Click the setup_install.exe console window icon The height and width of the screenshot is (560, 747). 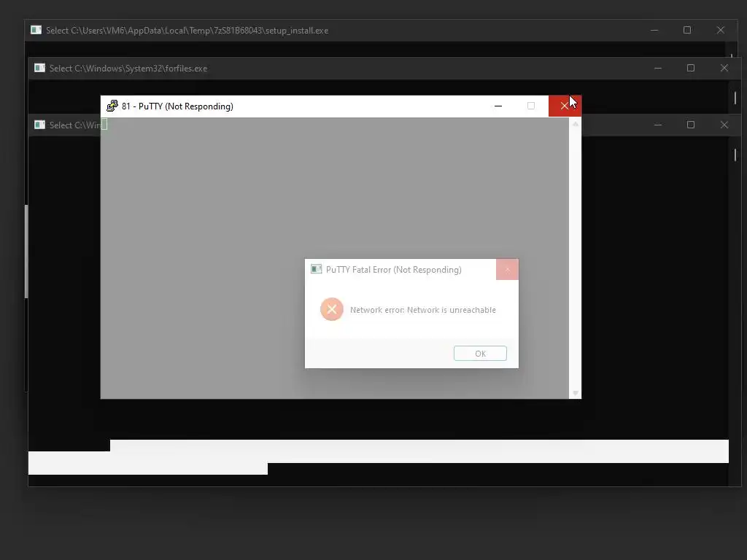[36, 30]
